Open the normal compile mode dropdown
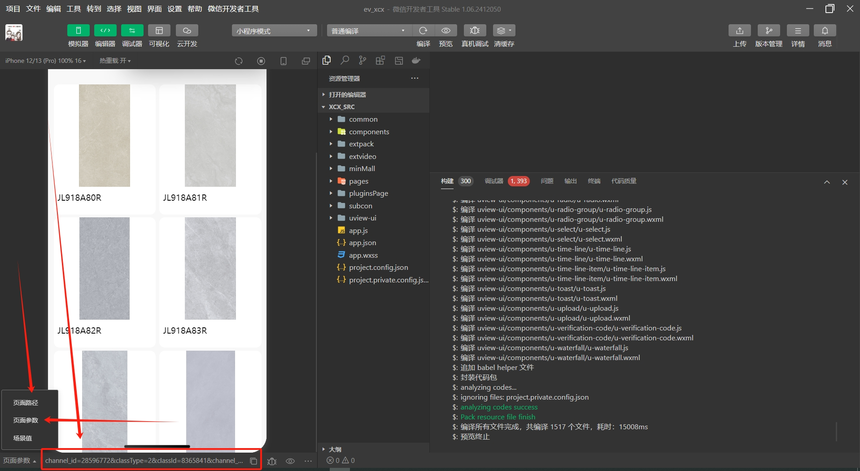 click(369, 31)
